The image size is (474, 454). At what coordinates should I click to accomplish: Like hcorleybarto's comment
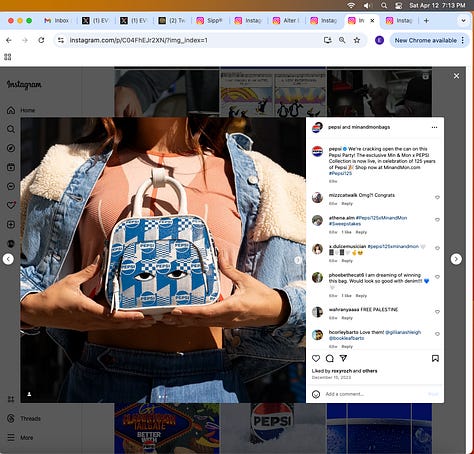[x=437, y=334]
